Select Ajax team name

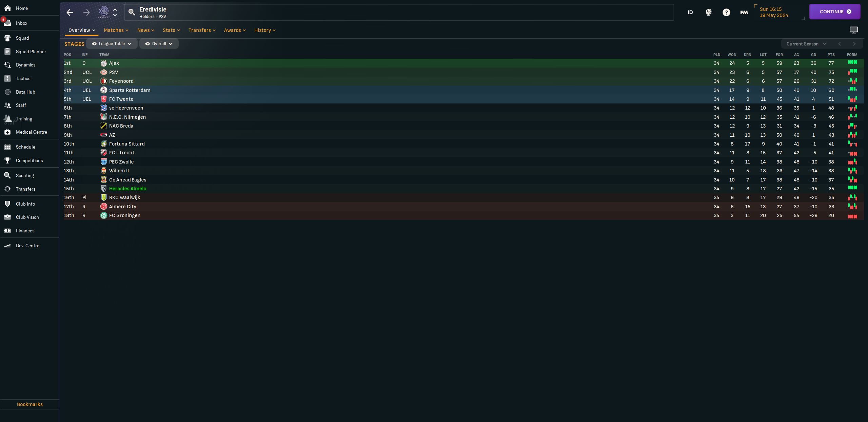pyautogui.click(x=114, y=62)
